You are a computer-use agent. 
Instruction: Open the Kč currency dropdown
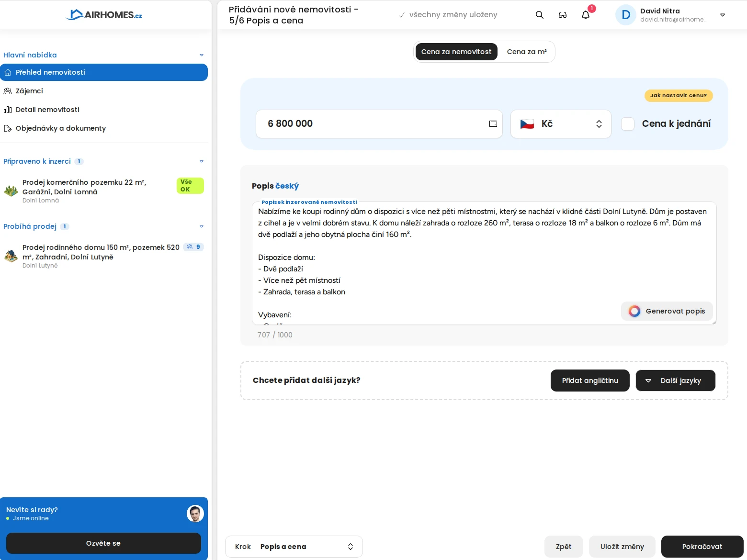coord(599,124)
